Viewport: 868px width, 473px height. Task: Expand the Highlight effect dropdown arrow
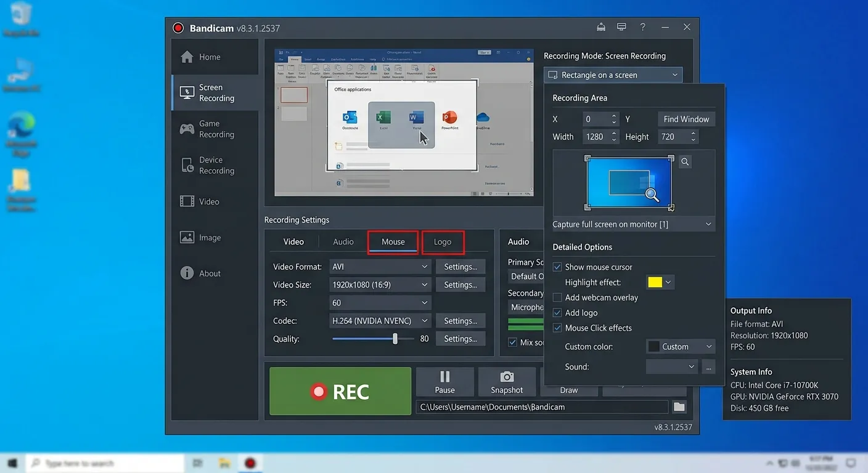click(x=668, y=283)
